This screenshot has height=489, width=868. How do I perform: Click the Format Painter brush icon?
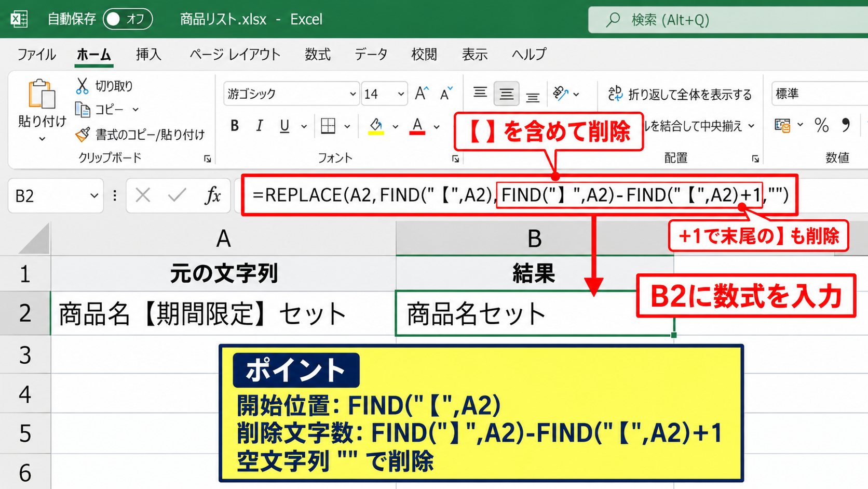coord(83,135)
